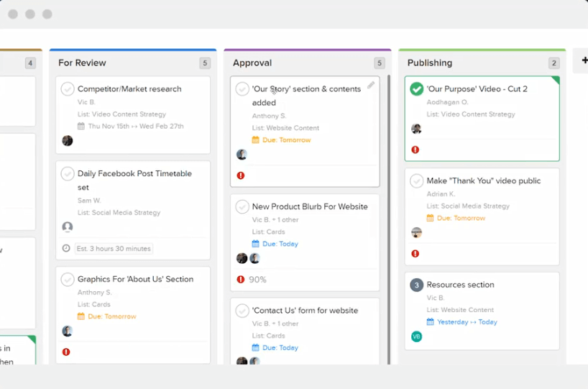Screen dimensions: 588x389
Task: Select the Approval column header
Action: click(x=252, y=63)
